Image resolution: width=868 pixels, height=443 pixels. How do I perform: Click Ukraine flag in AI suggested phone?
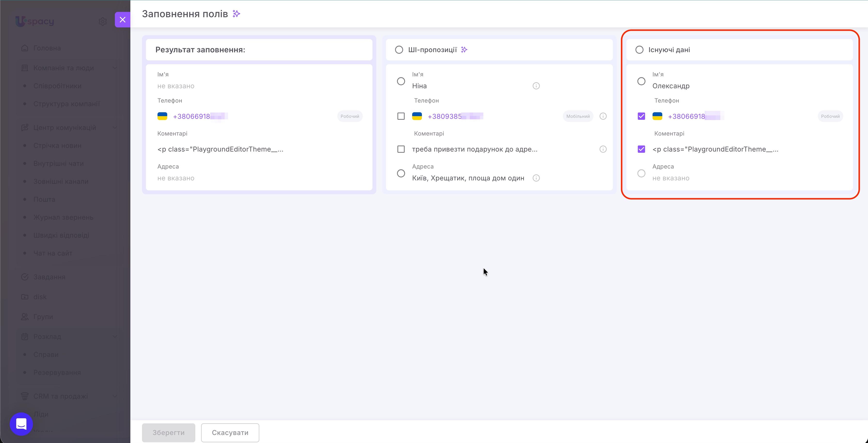[417, 116]
